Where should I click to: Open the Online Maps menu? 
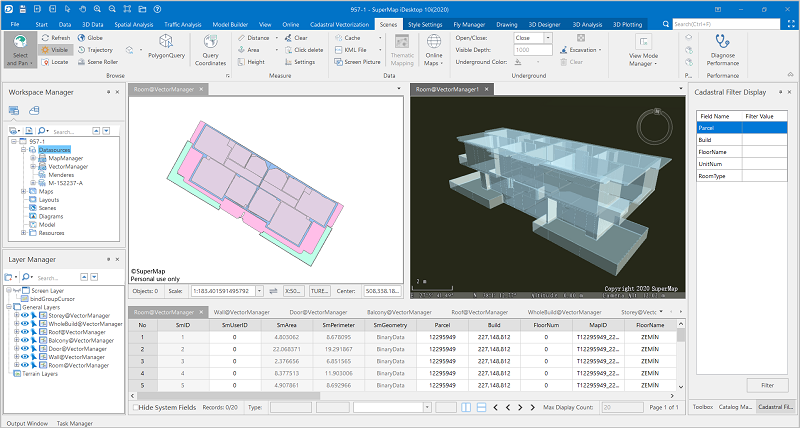(x=434, y=50)
